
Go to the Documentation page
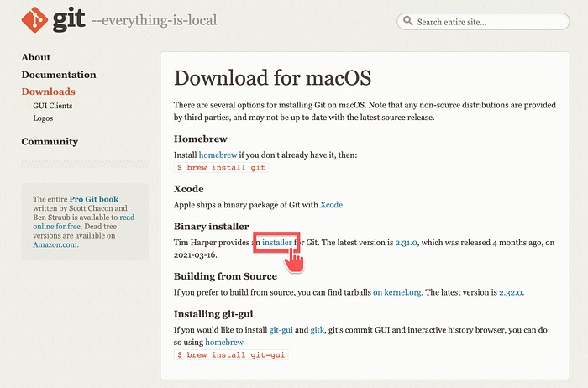point(60,74)
